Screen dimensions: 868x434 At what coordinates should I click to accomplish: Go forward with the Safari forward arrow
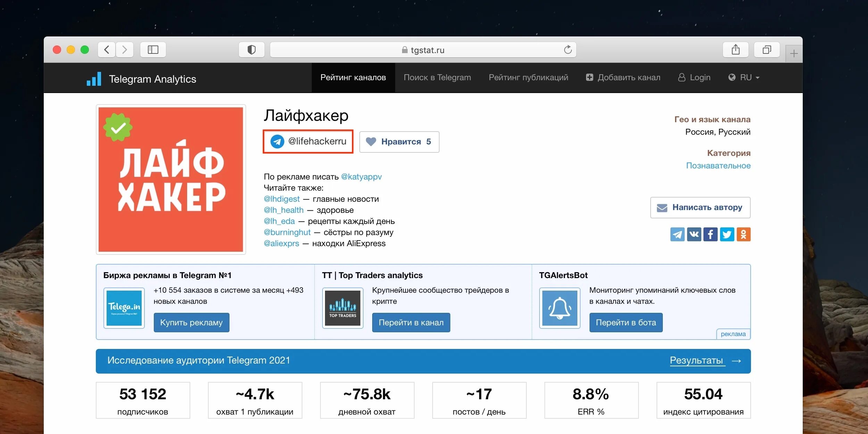click(x=124, y=50)
